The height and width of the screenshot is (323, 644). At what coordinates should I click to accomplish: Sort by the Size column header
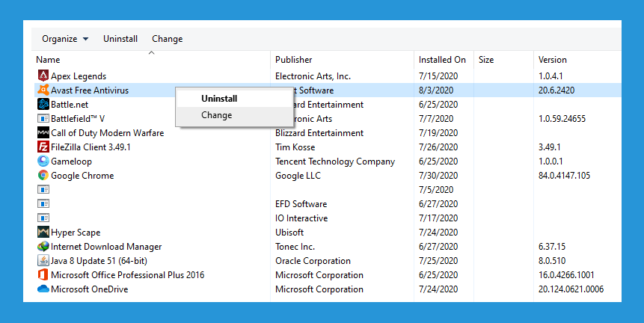(x=486, y=60)
